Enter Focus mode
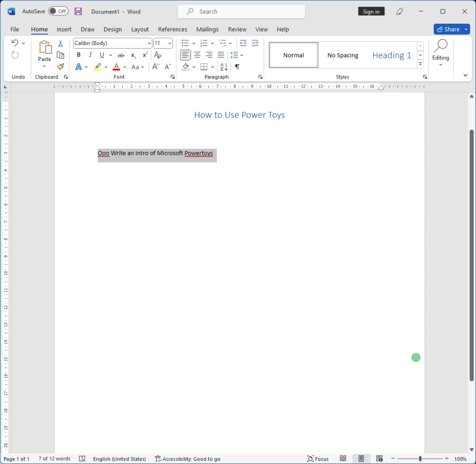 tap(318, 458)
